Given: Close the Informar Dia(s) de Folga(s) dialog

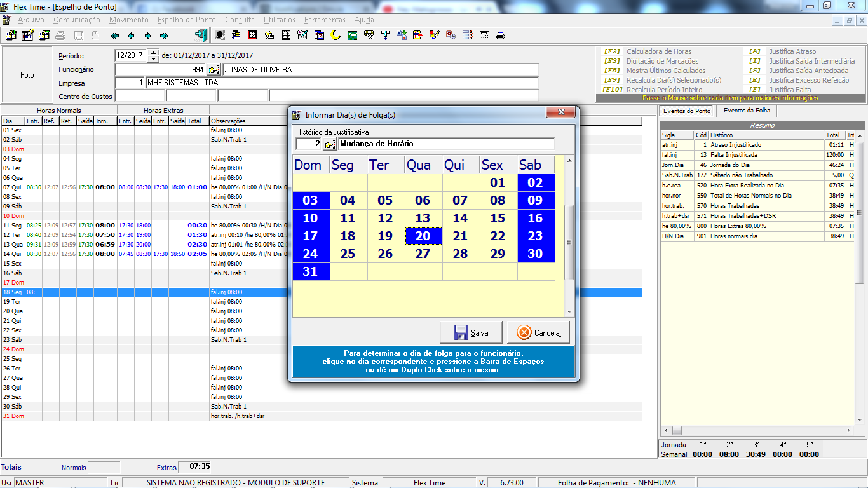Looking at the screenshot, I should click(x=561, y=112).
